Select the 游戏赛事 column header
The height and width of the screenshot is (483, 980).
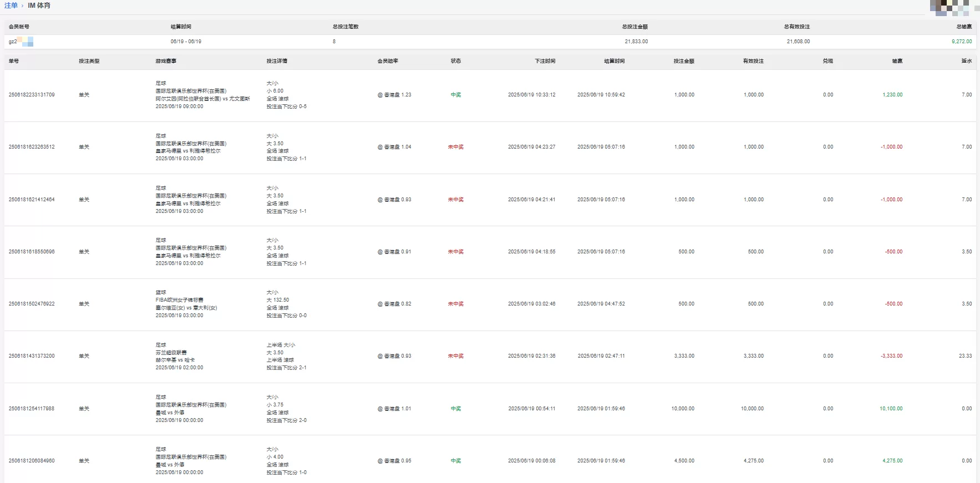click(x=166, y=61)
